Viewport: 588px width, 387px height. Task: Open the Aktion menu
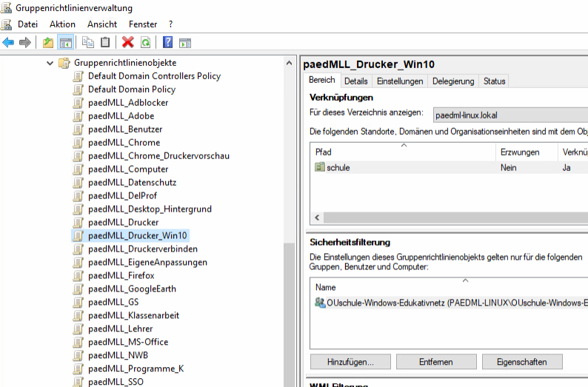63,24
